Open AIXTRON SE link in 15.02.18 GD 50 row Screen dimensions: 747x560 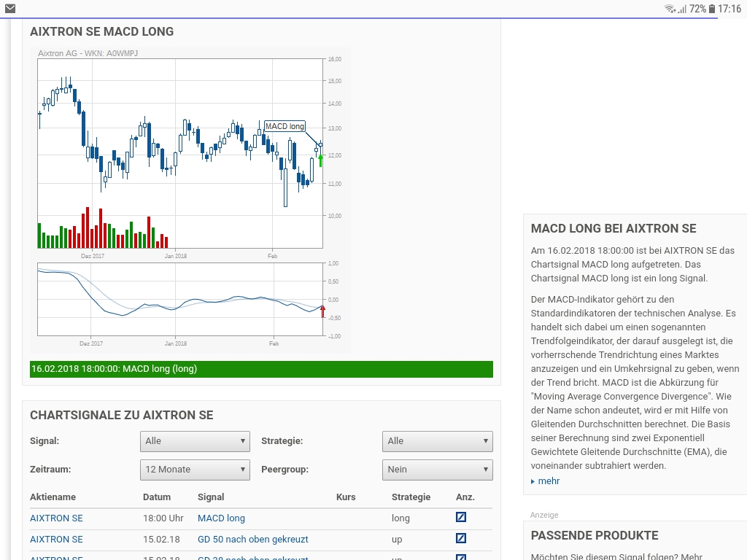[x=56, y=539]
